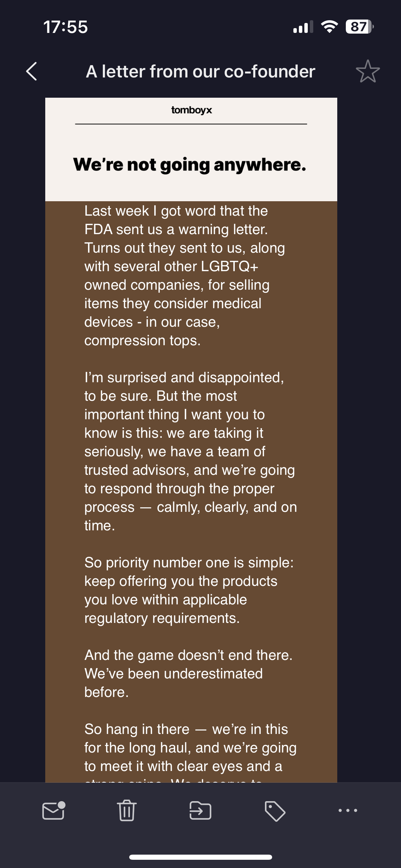Delete the email with the trash icon
The image size is (401, 868).
point(127,810)
